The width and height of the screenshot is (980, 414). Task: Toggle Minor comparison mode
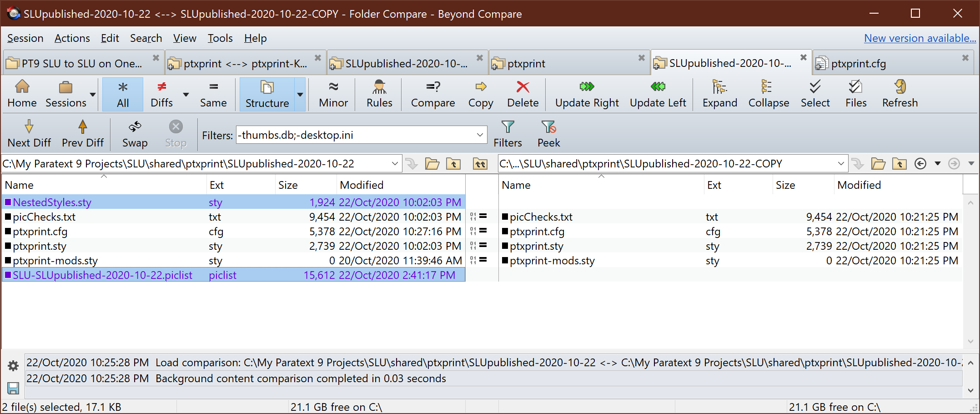[332, 93]
